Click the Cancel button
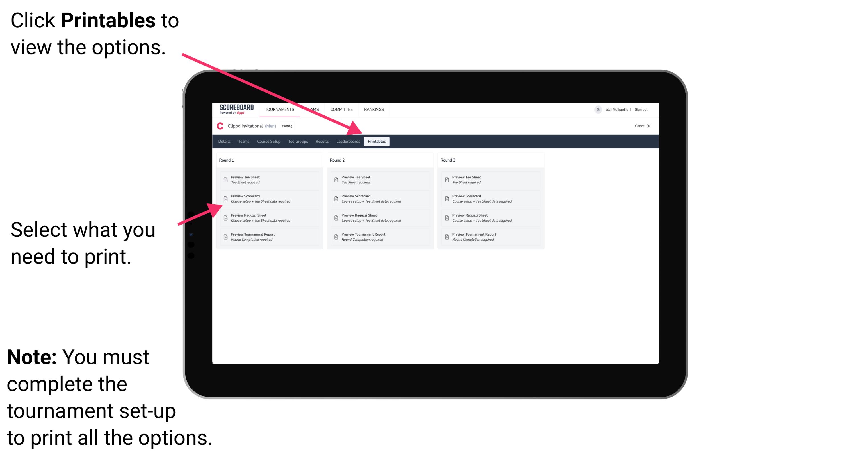868x467 pixels. pos(640,127)
